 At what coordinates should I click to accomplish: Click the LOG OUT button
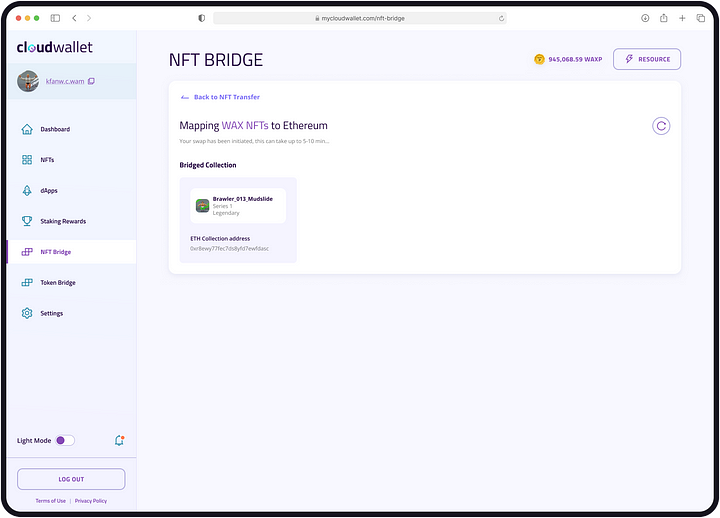pos(71,479)
